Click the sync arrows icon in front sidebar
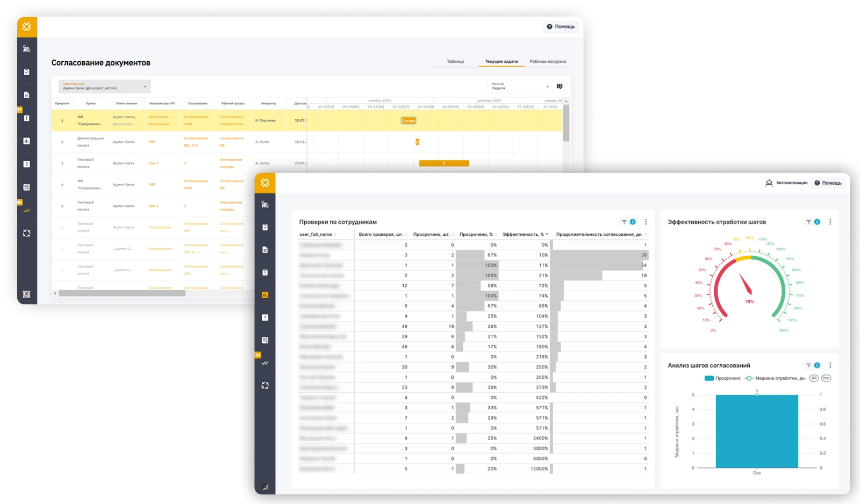Image resolution: width=860 pixels, height=504 pixels. [x=265, y=385]
